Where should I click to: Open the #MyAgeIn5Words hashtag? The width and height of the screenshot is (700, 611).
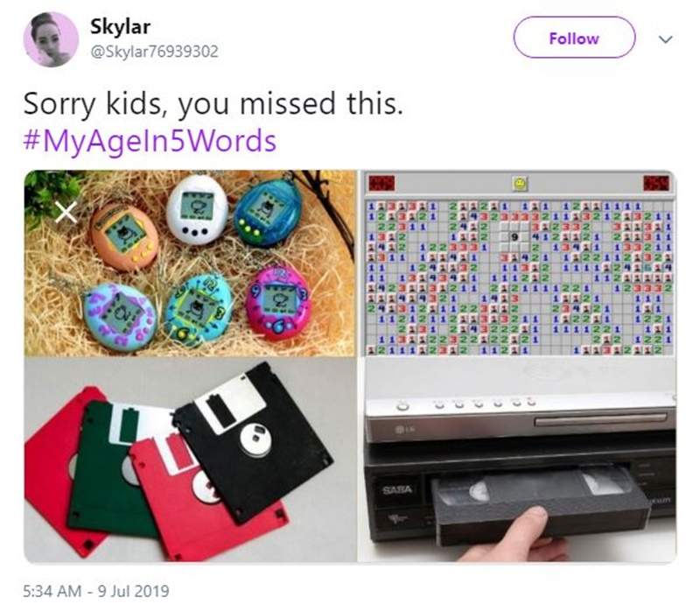pyautogui.click(x=150, y=141)
